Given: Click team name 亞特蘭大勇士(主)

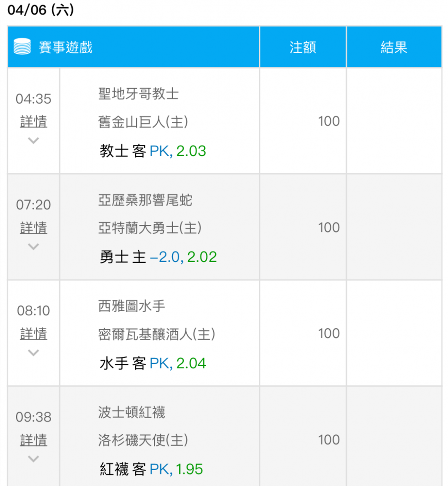Looking at the screenshot, I should click(x=150, y=228).
